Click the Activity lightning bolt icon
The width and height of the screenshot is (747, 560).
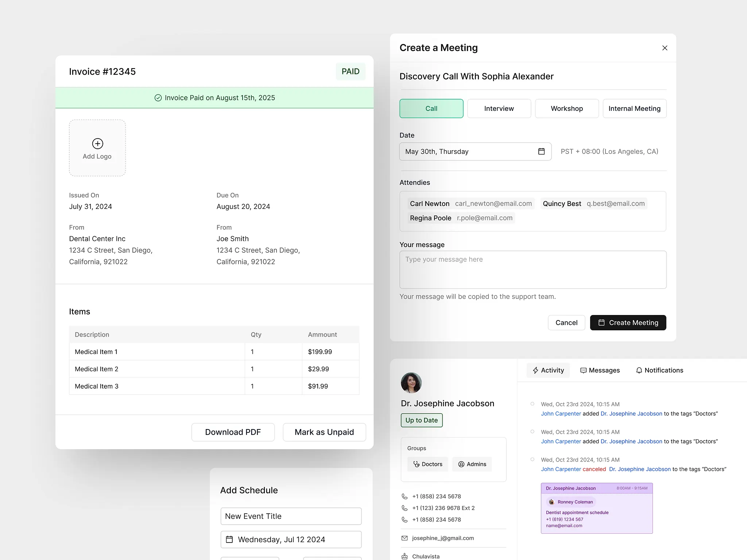(x=535, y=370)
